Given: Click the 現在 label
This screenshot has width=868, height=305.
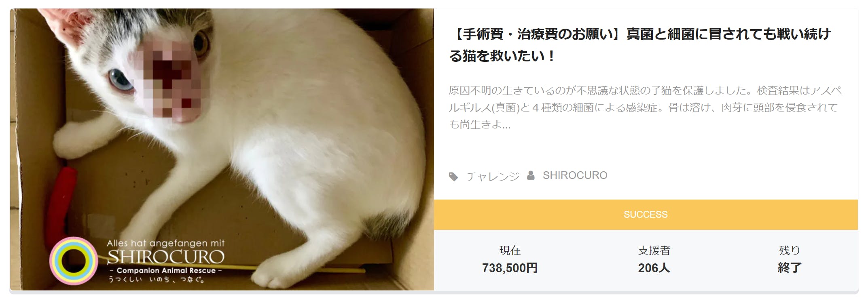Looking at the screenshot, I should tap(510, 250).
